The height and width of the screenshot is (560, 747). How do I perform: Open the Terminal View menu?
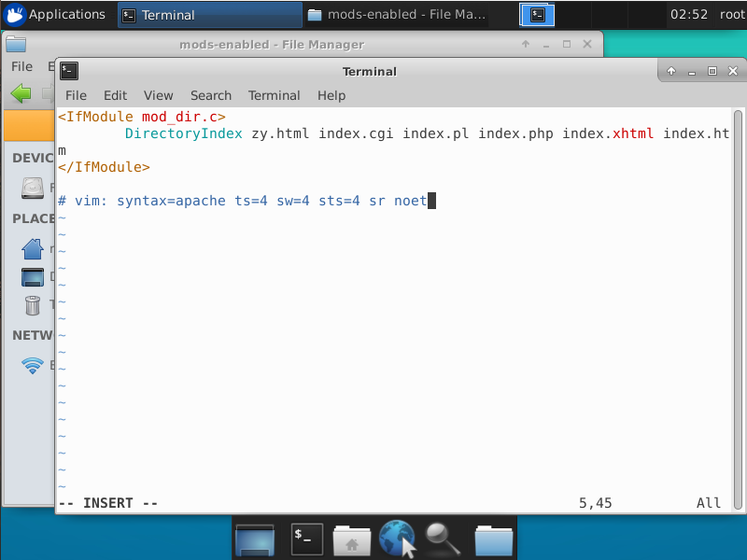[x=158, y=96]
